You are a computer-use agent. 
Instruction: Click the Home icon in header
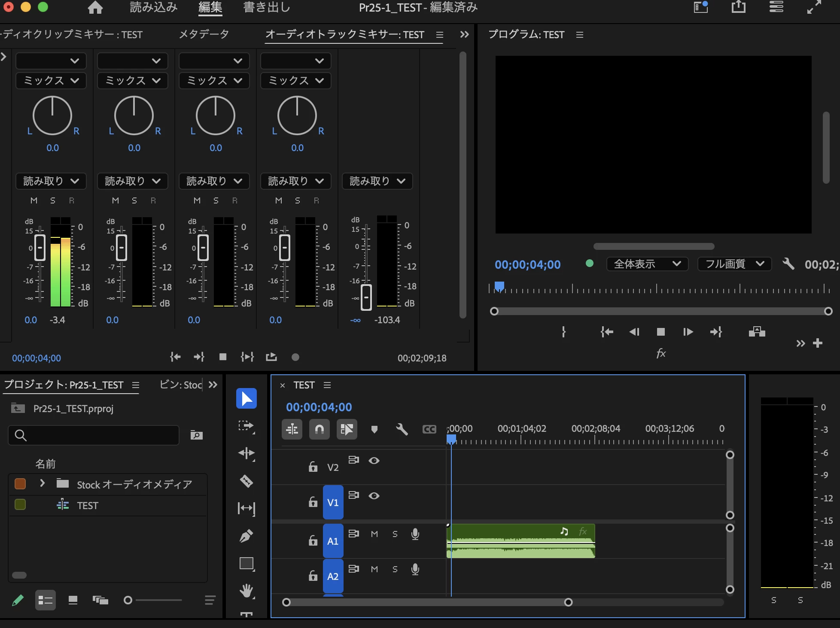[x=95, y=7]
